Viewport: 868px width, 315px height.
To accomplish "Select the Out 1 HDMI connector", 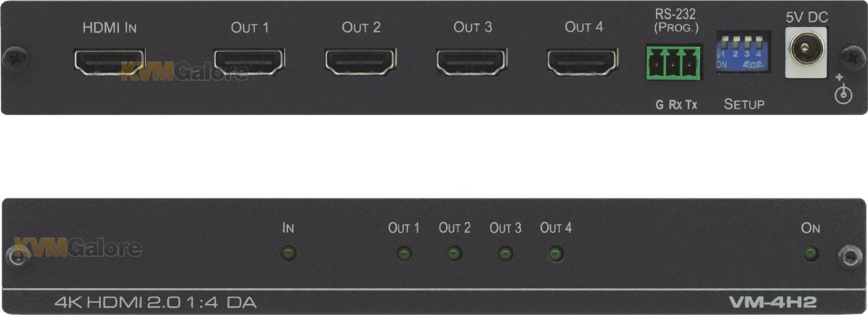I will click(x=249, y=62).
